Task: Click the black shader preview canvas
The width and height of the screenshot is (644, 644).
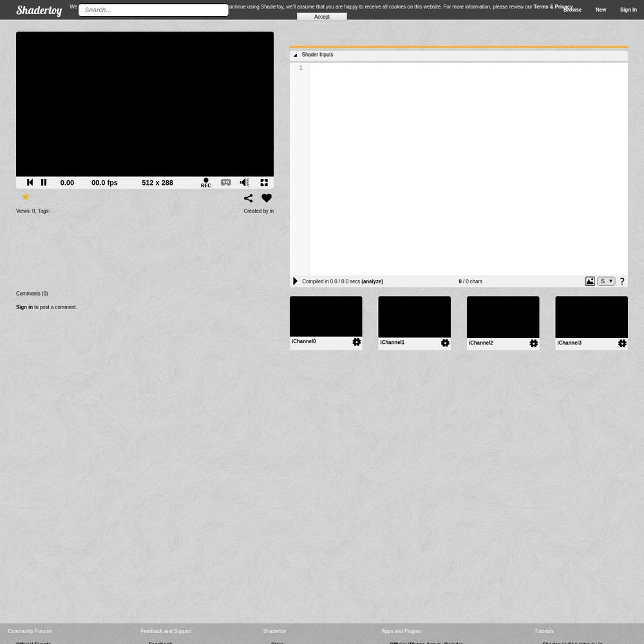Action: [x=144, y=104]
